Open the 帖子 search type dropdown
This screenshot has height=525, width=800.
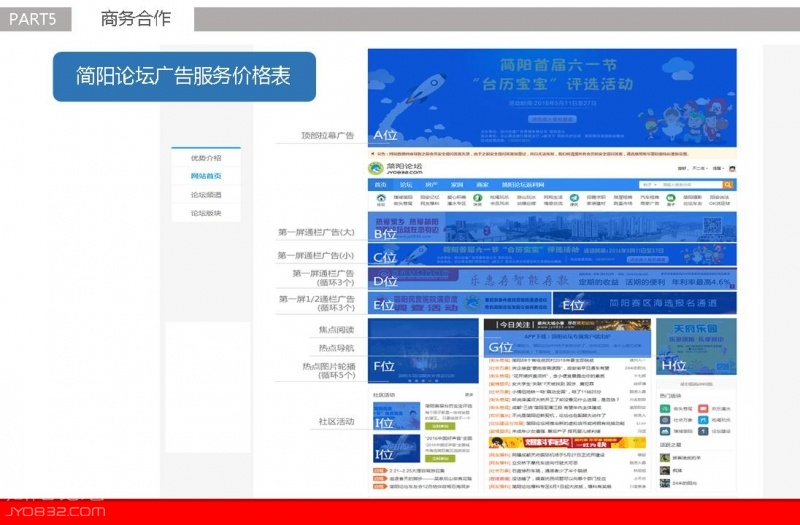(x=649, y=185)
